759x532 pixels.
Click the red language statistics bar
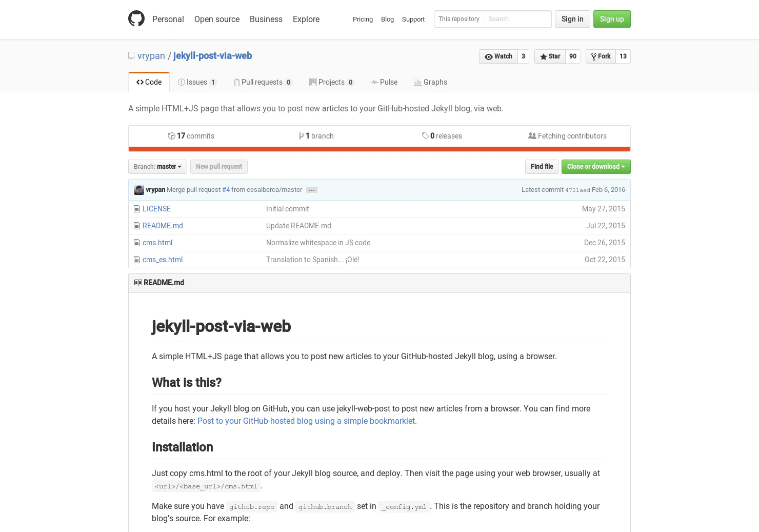379,149
